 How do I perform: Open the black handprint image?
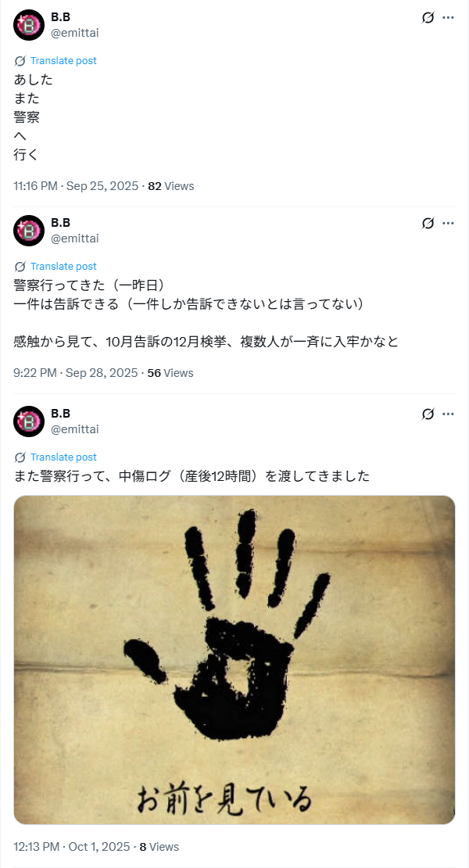tap(234, 660)
